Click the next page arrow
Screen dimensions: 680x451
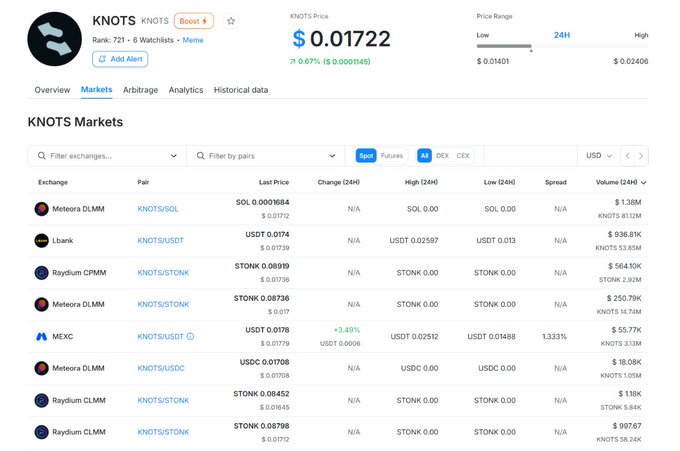point(641,156)
